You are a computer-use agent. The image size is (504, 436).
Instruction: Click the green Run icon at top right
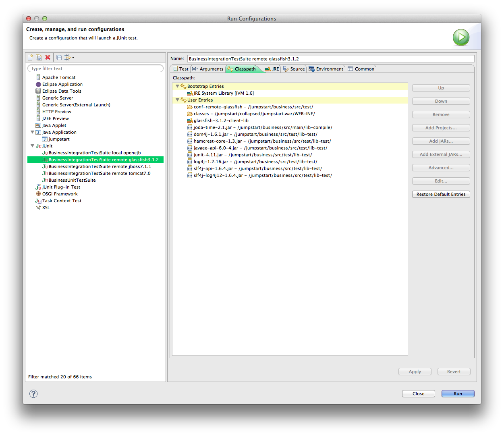(461, 37)
